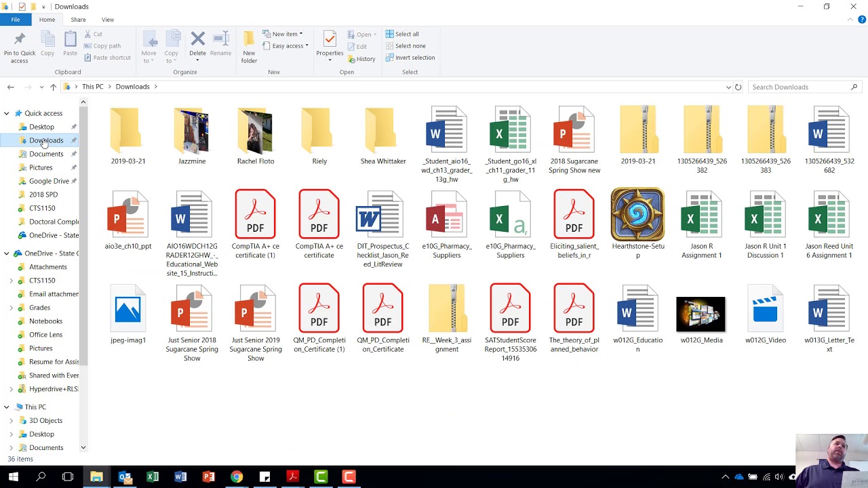Screen dimensions: 868x488
Task: Select the Riely folder
Action: click(319, 136)
